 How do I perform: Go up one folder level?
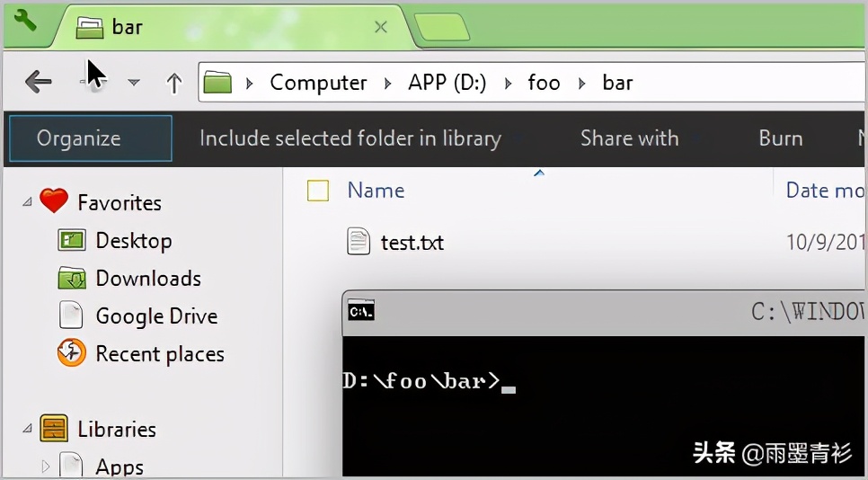click(174, 83)
